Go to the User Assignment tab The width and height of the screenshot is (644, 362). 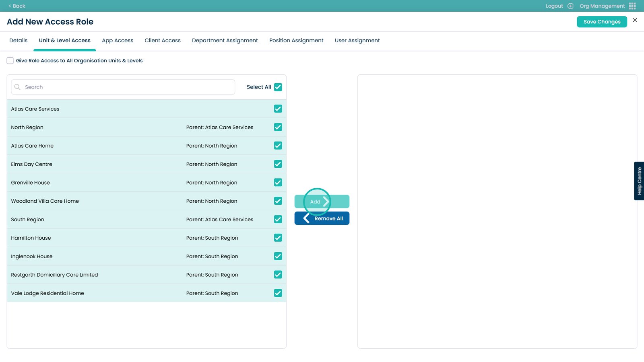click(357, 41)
